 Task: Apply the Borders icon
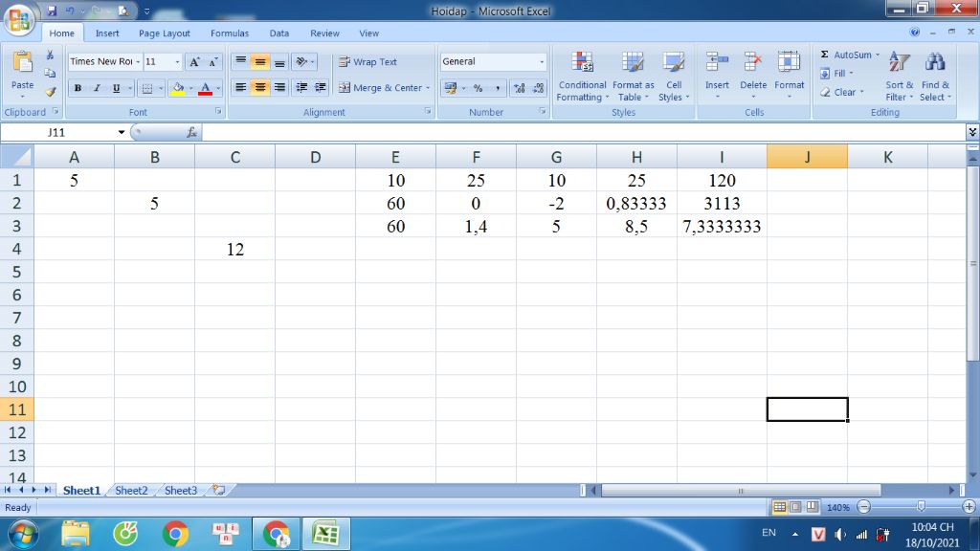pyautogui.click(x=146, y=88)
